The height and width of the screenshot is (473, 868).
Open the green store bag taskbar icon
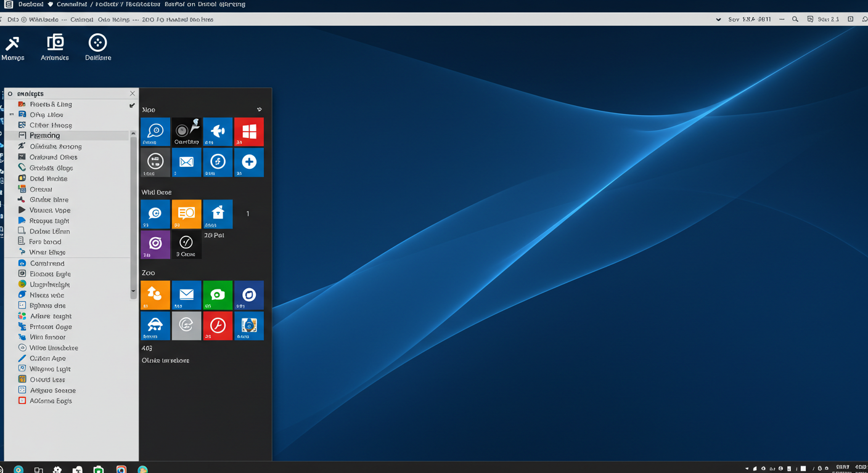[x=99, y=470]
